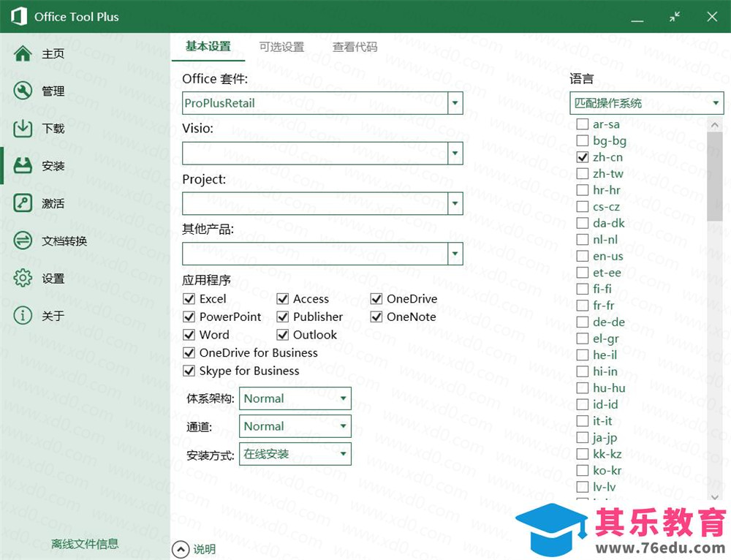
Task: Click the 离线文件信息 link
Action: tap(85, 544)
